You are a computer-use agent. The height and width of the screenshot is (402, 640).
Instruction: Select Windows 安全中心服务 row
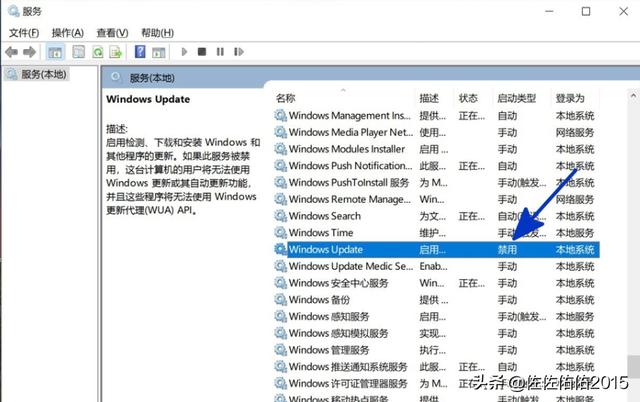point(436,283)
